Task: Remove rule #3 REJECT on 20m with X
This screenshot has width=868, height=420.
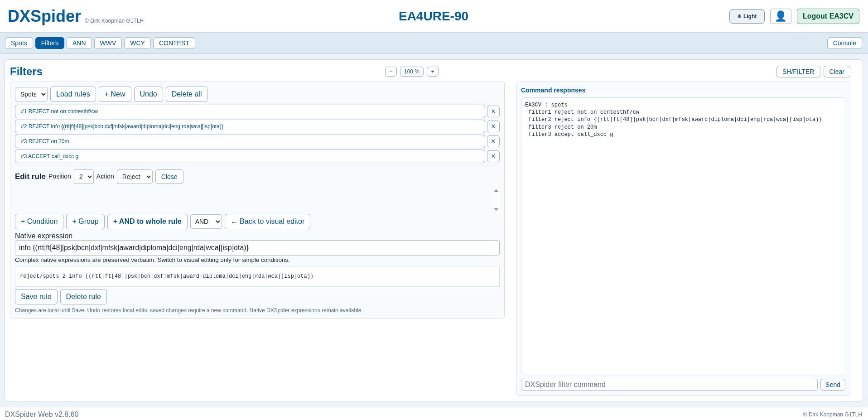Action: tap(493, 141)
